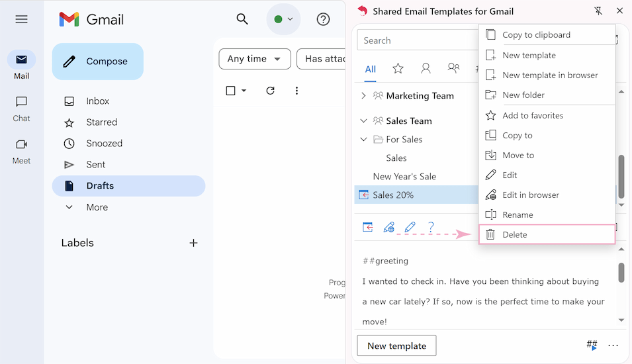Click the paste template icon in preview toolbar
Screen dimensions: 632x364
click(367, 228)
